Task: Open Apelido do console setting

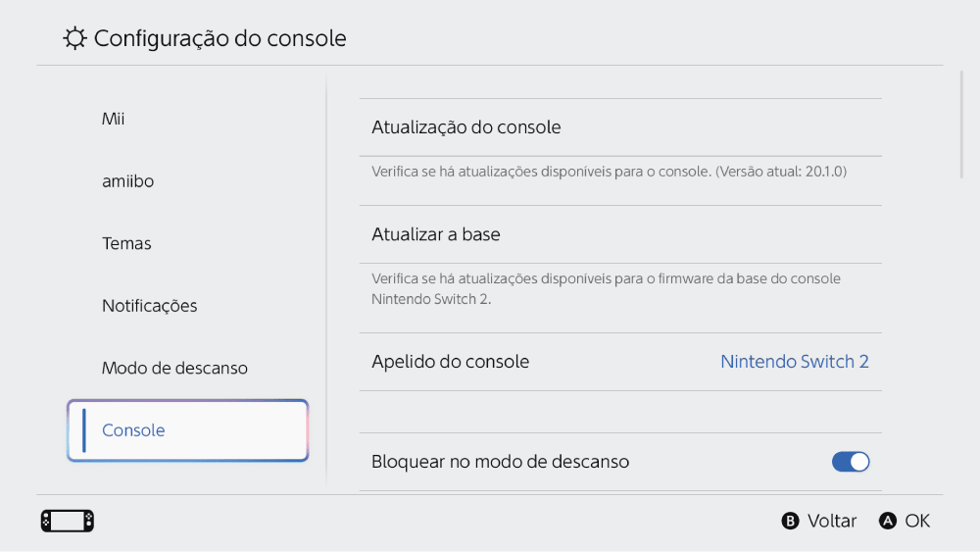Action: pos(620,362)
